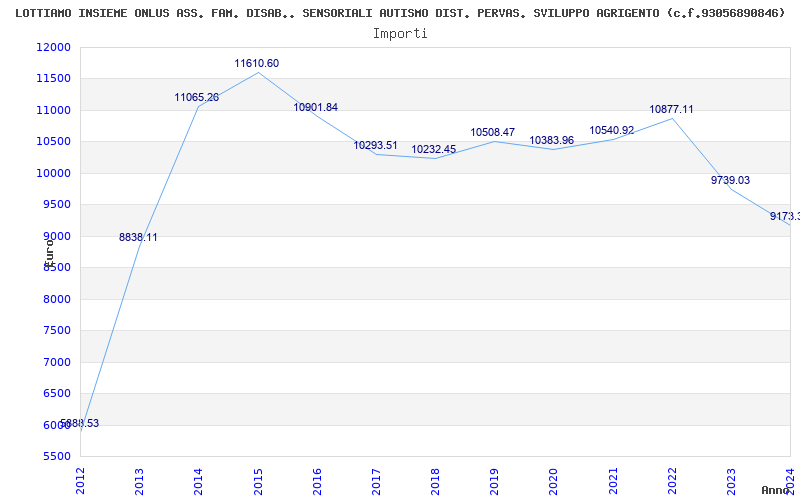Click the 'Euro' y-axis title
The image size is (800, 500).
48,251
